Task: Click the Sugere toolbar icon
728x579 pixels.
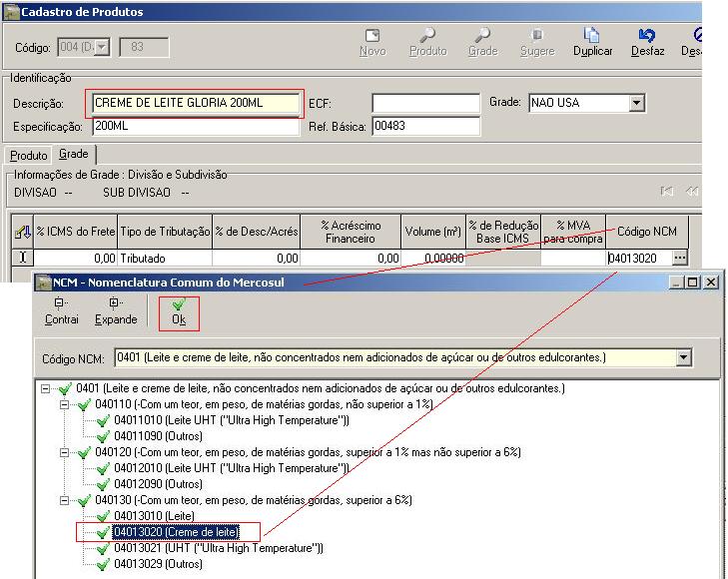Action: (x=537, y=36)
